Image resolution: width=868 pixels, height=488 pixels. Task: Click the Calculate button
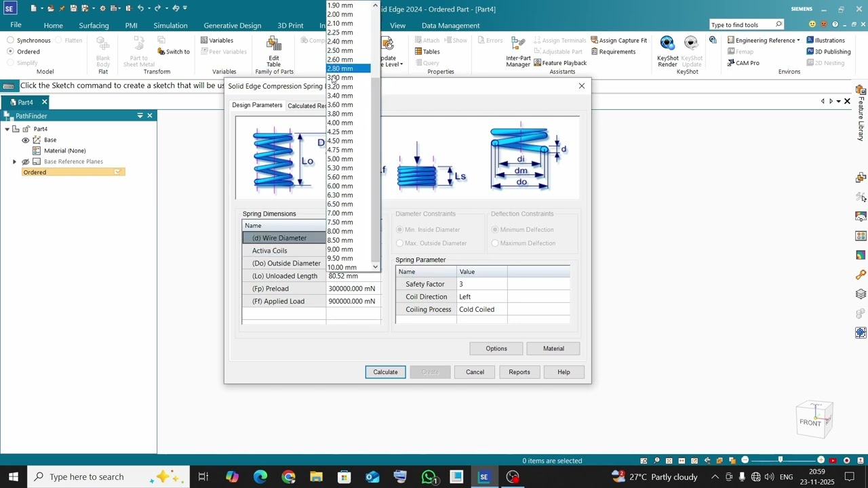[x=385, y=372]
